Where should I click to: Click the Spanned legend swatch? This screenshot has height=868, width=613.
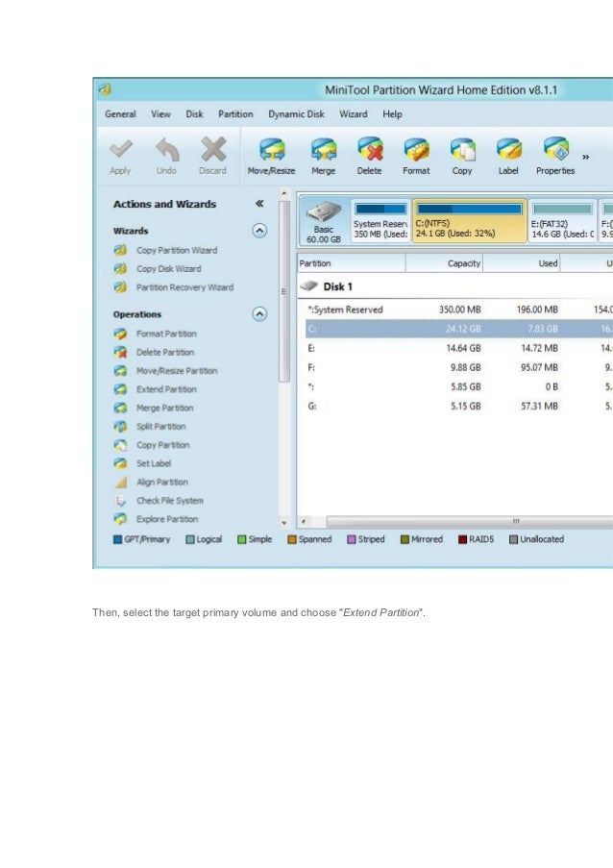point(291,539)
